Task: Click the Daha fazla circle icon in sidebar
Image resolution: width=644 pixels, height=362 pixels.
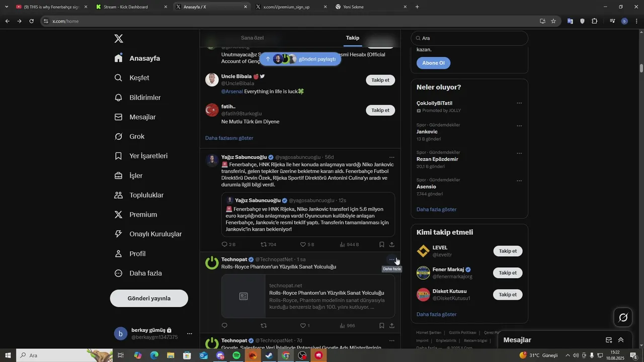Action: coord(119,274)
